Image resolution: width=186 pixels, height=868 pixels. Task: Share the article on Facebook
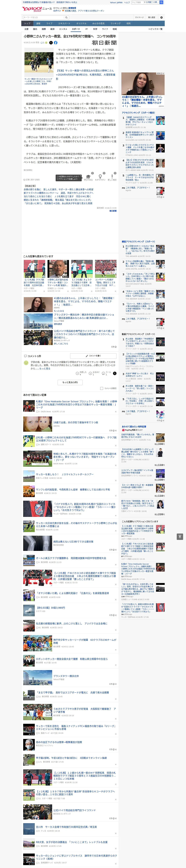[x=56, y=43]
